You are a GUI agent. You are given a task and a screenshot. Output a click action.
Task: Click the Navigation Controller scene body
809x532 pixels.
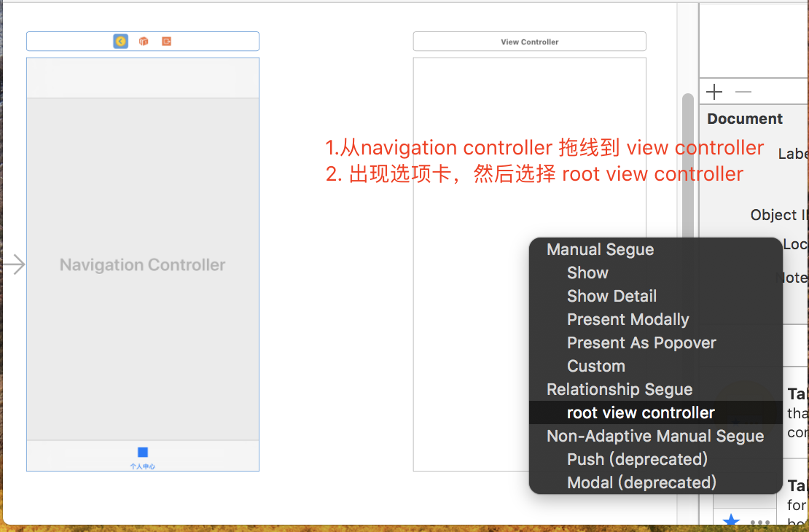pos(143,269)
